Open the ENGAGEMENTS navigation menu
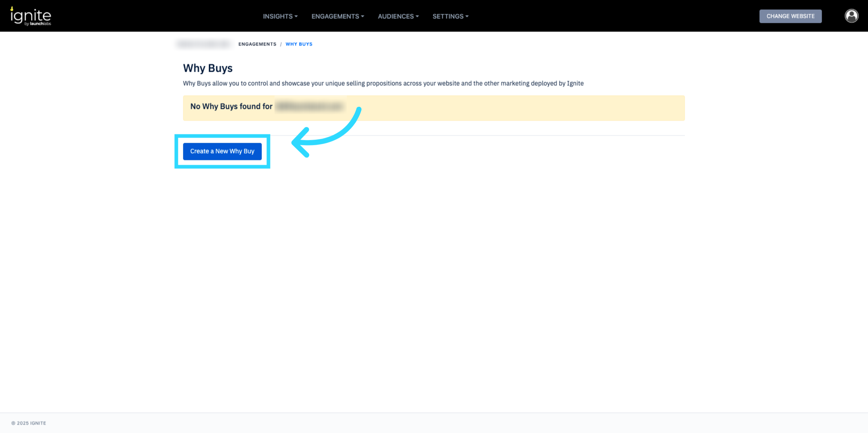This screenshot has height=433, width=868. [335, 16]
